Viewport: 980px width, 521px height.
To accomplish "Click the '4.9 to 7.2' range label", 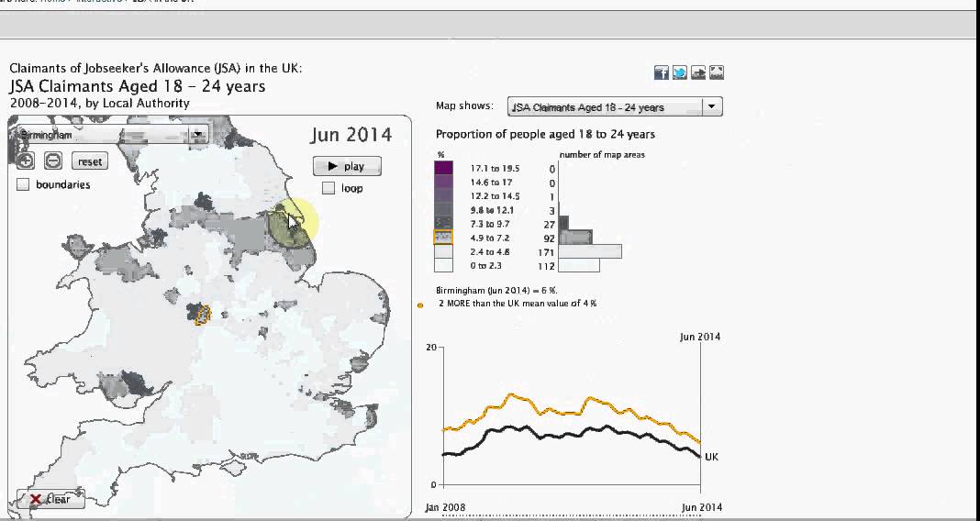I will 490,238.
